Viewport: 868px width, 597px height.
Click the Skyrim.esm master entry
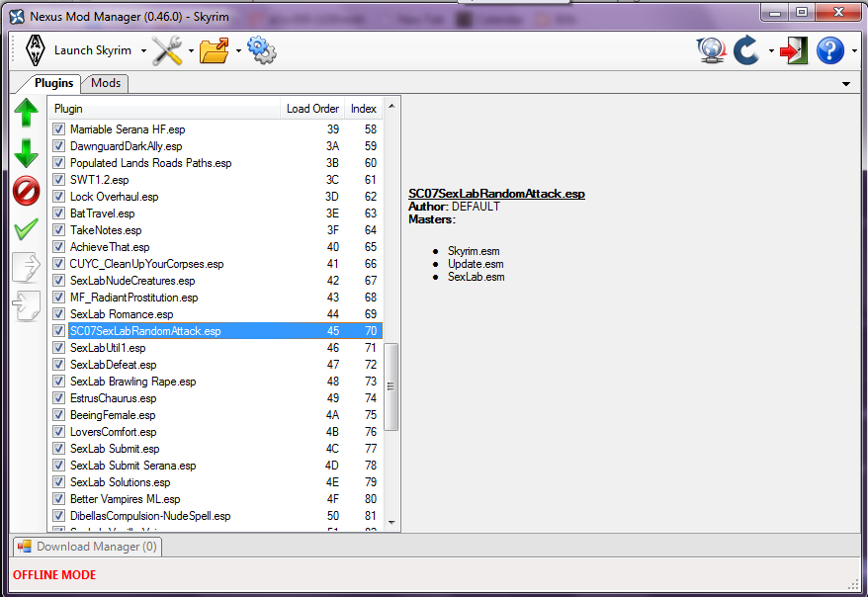click(x=474, y=251)
